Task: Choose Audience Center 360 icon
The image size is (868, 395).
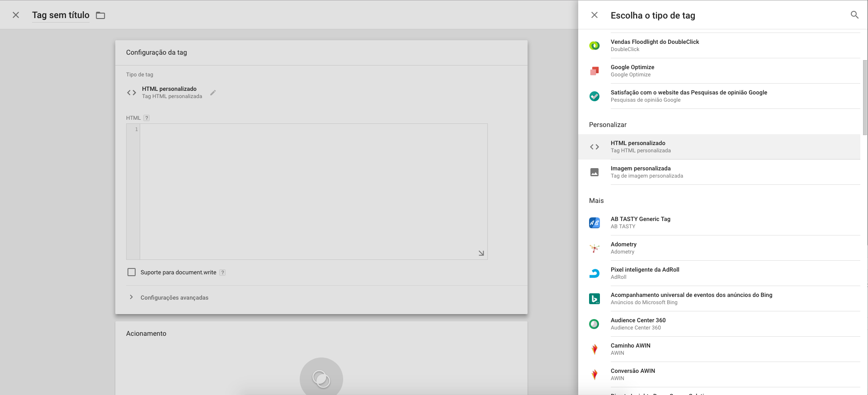Action: [x=594, y=324]
